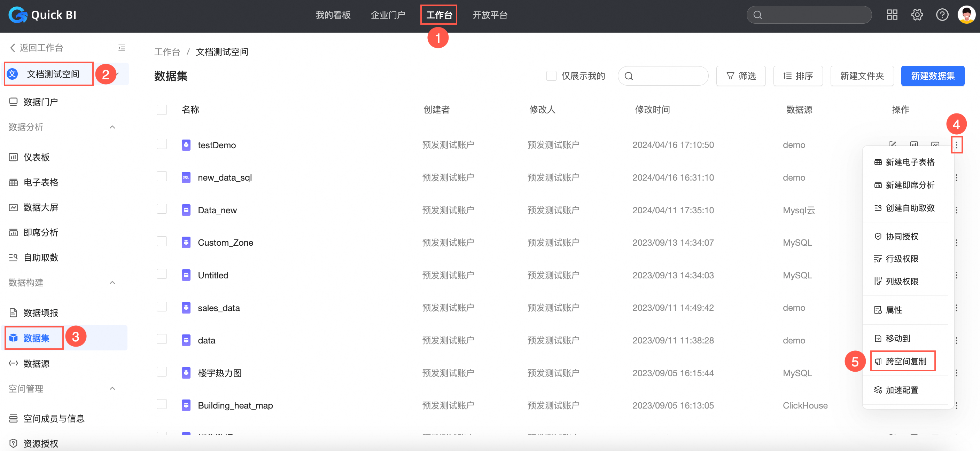The height and width of the screenshot is (451, 980).
Task: Click the Quick BI logo
Action: click(42, 15)
